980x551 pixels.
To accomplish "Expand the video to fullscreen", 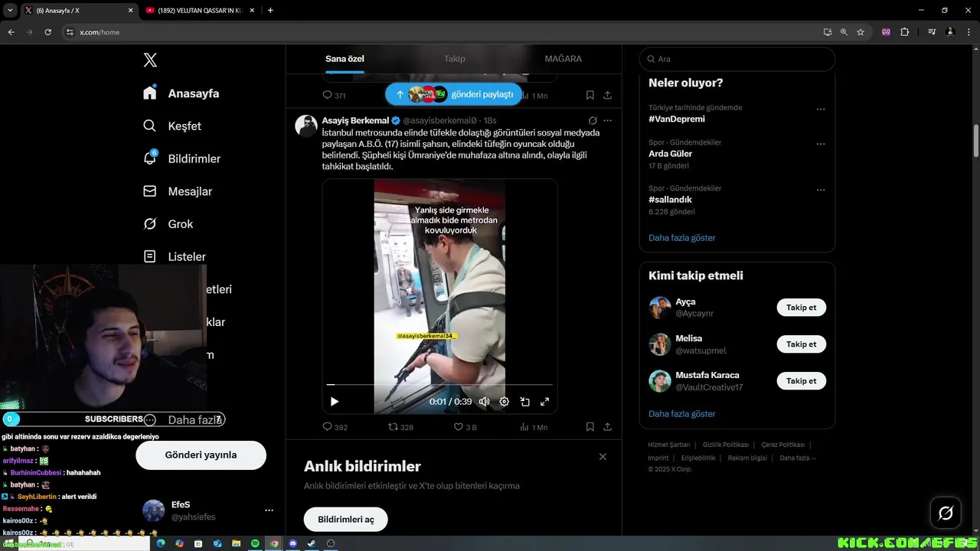I will 545,402.
